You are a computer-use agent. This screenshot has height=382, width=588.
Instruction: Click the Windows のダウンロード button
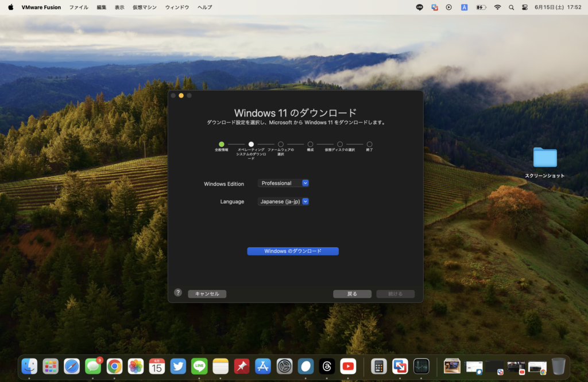(x=293, y=251)
